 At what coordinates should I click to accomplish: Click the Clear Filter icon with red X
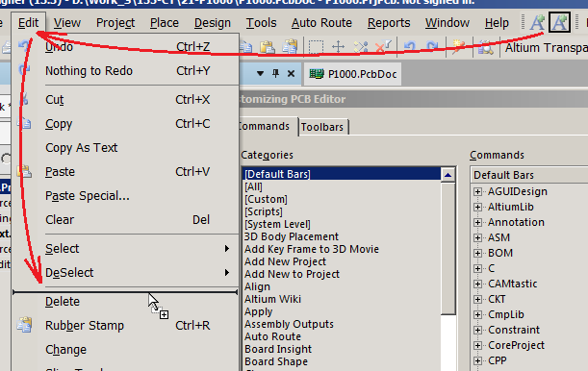tap(383, 47)
